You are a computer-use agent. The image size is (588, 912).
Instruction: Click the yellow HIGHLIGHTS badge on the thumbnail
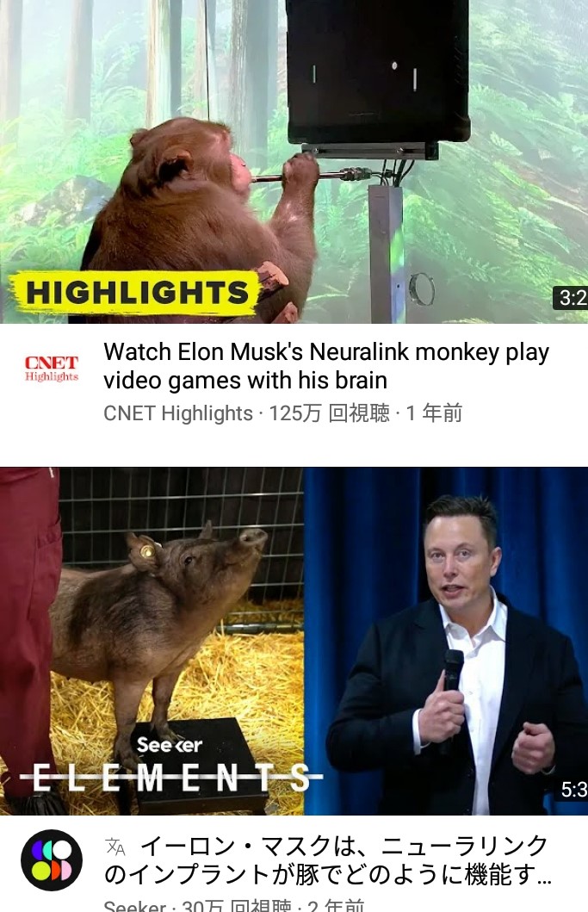point(135,292)
